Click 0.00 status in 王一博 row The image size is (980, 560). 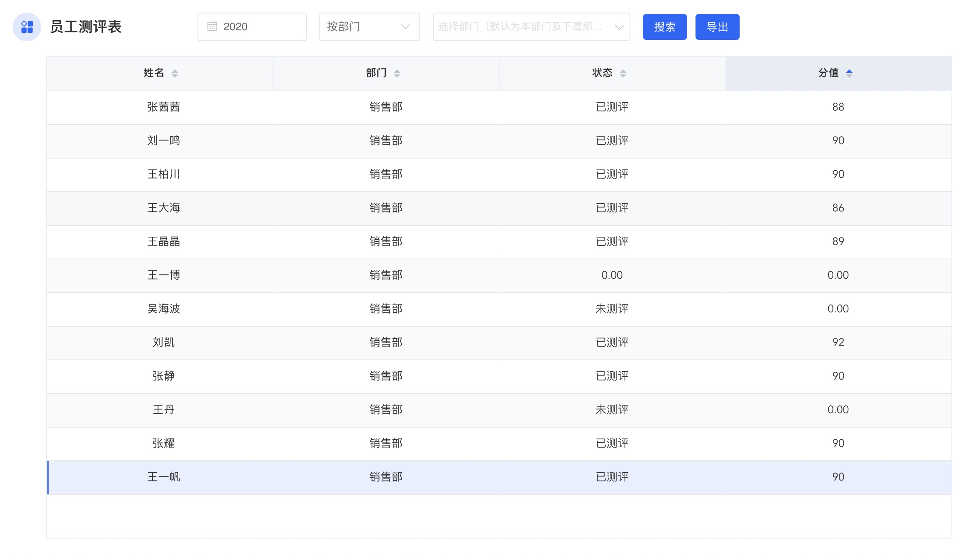click(612, 275)
